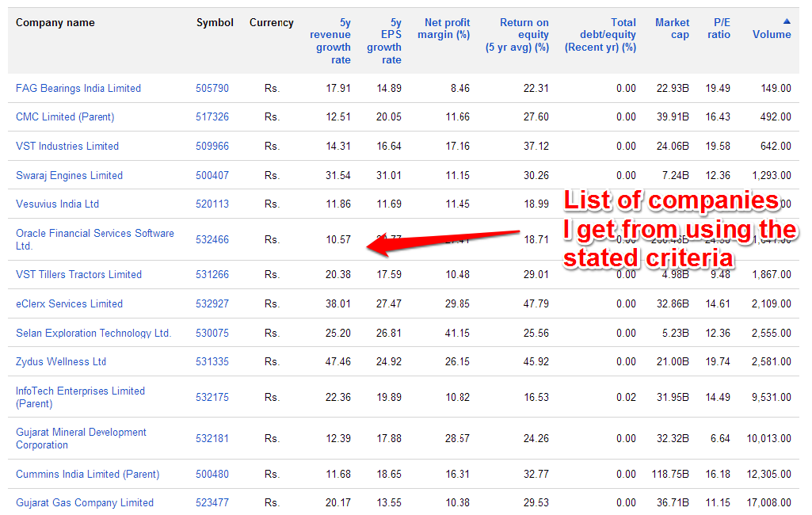
Task: Sort by Net profit margin column
Action: tap(444, 29)
